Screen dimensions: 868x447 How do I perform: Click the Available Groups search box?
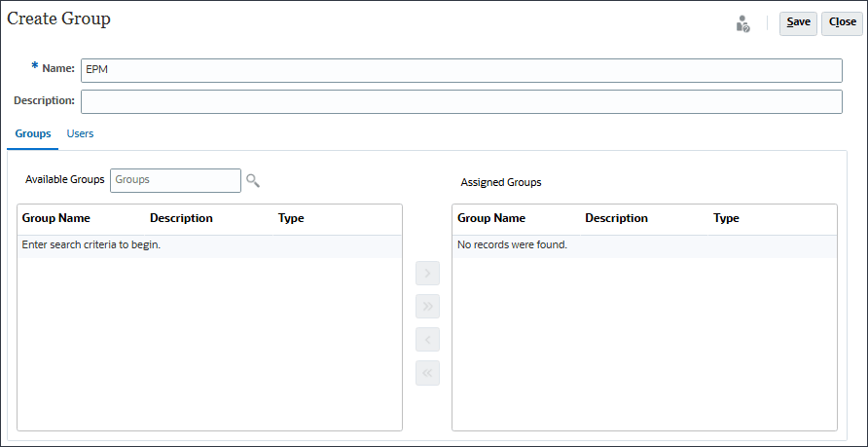pos(175,180)
